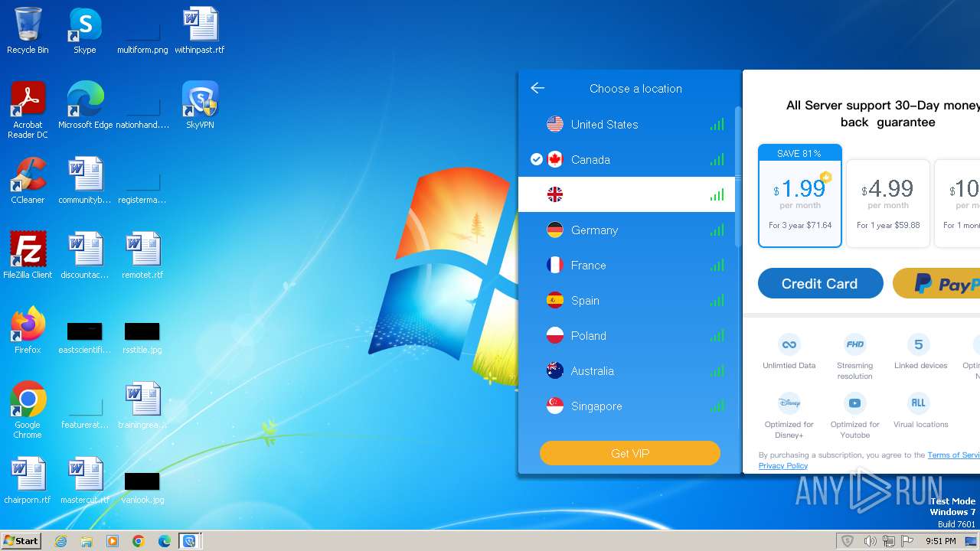
Task: Select the remotet.rtf file
Action: point(142,256)
